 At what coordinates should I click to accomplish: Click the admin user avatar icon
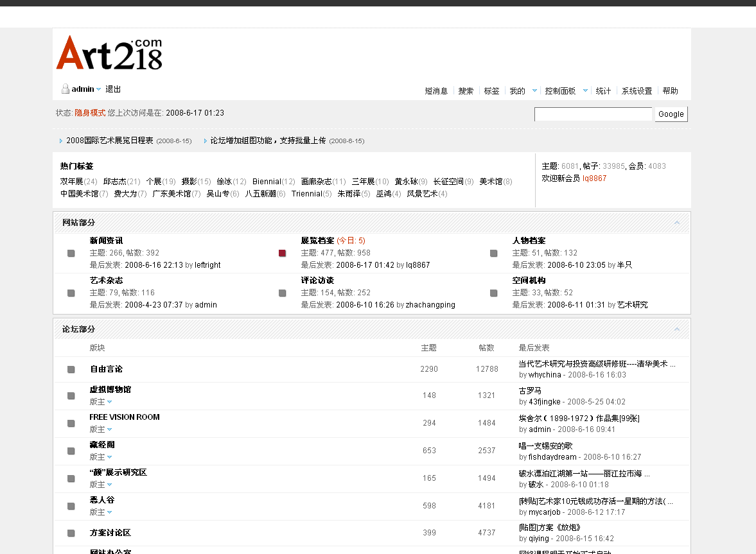point(65,89)
